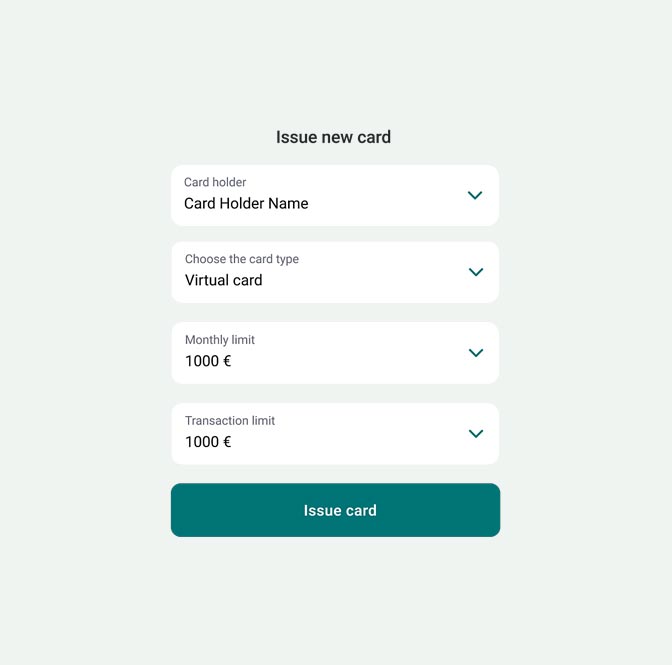Screen dimensions: 672x665
Task: Select the 'Virtual card' value text
Action: [224, 281]
